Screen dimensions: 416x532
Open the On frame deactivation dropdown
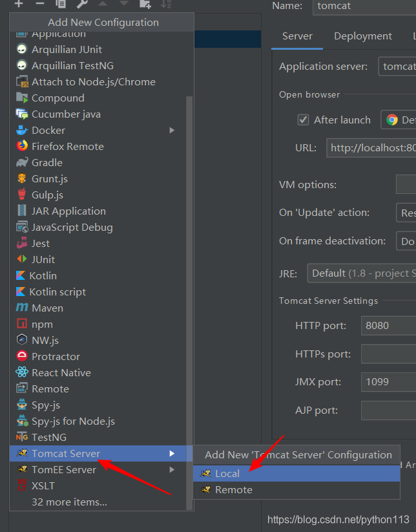click(406, 241)
